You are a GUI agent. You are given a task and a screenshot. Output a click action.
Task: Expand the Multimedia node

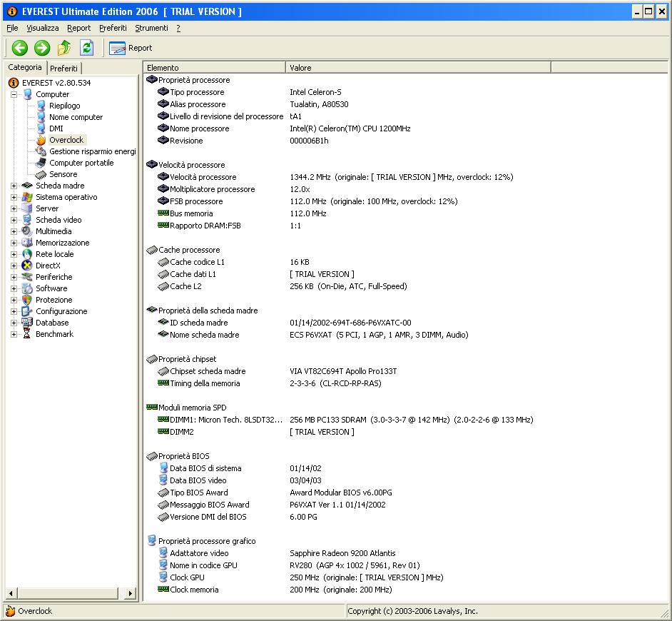pos(14,231)
